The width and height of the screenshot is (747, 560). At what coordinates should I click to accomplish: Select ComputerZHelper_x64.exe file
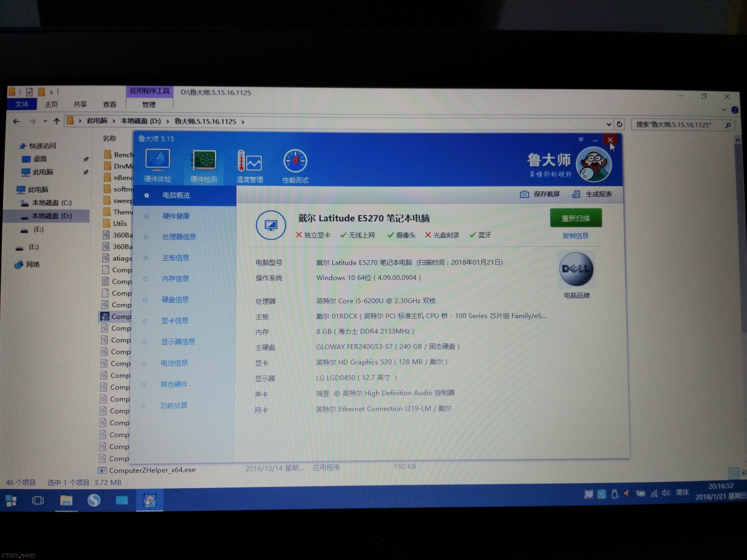tap(152, 470)
